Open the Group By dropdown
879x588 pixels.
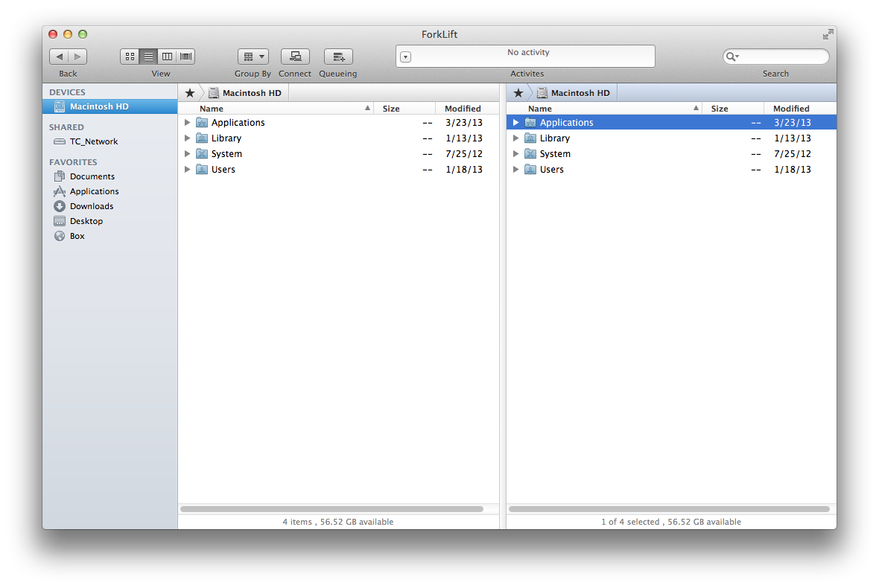tap(253, 57)
